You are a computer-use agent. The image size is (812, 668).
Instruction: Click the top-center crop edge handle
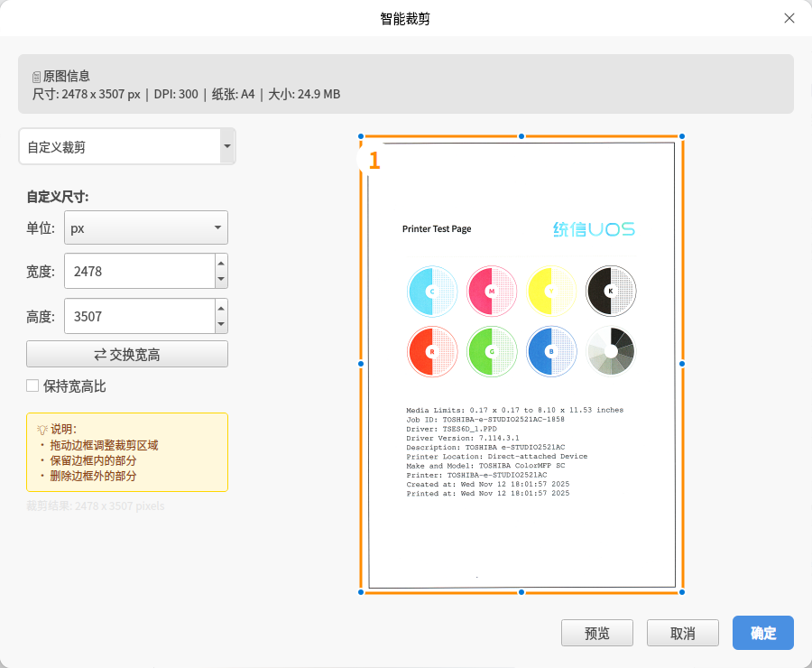pyautogui.click(x=521, y=136)
